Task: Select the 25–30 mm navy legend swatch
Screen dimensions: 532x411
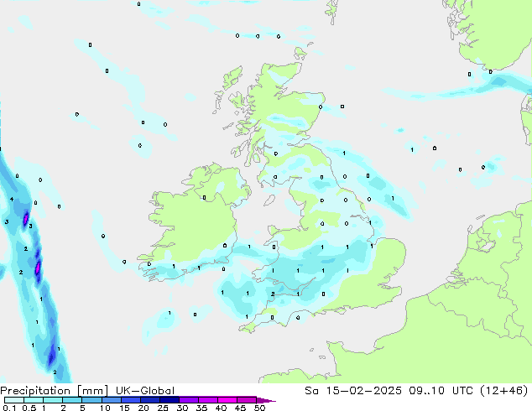Action: 169,400
